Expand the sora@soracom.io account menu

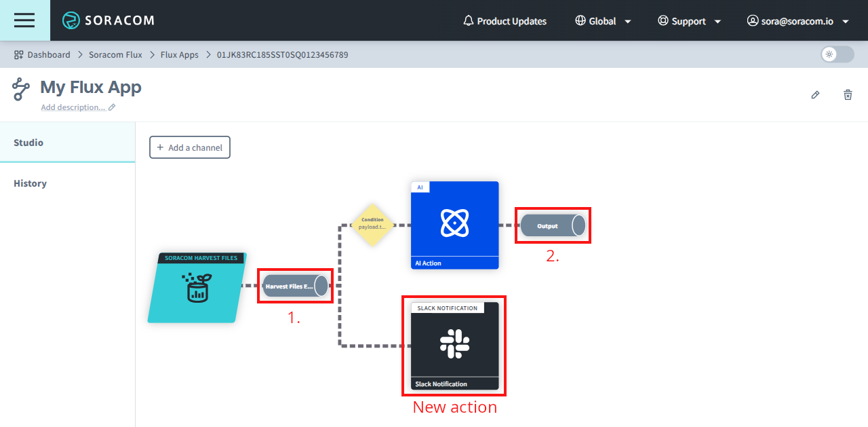pyautogui.click(x=797, y=21)
